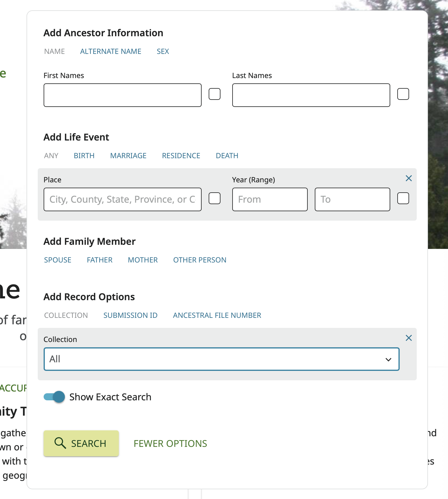The image size is (448, 499).
Task: Select the Alternate Name tab
Action: (x=111, y=52)
